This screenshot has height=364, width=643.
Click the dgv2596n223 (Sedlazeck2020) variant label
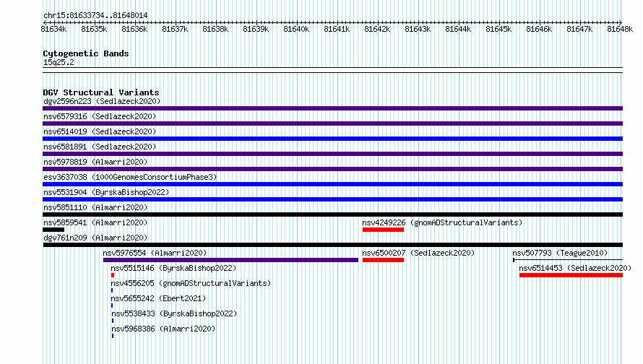(102, 101)
